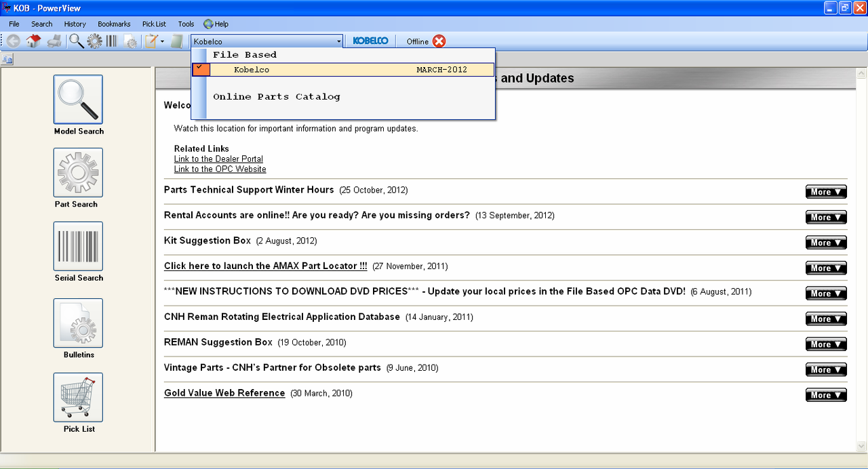Follow the Link to the OPC Website

click(x=220, y=169)
